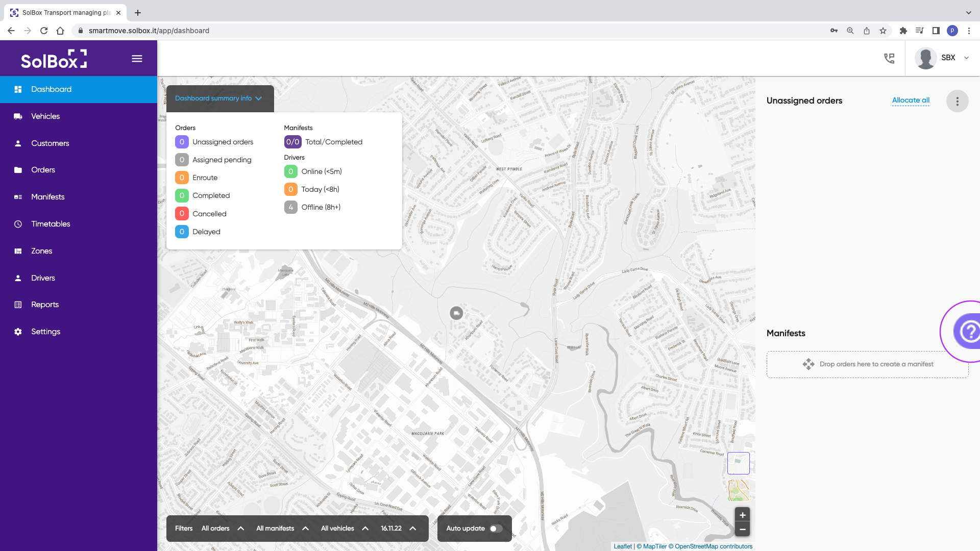The height and width of the screenshot is (551, 980).
Task: Select the Drivers sidebar icon
Action: click(x=18, y=278)
